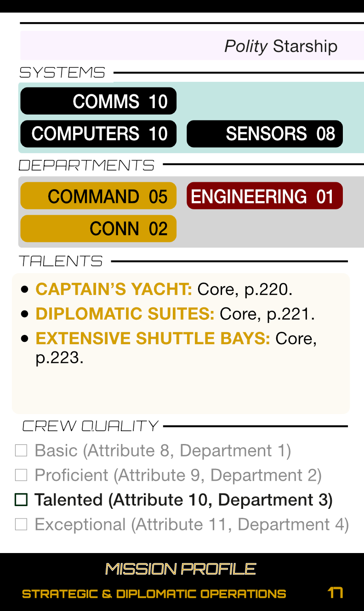Click the COMPUTERS 10 system badge
The height and width of the screenshot is (611, 364).
[98, 134]
